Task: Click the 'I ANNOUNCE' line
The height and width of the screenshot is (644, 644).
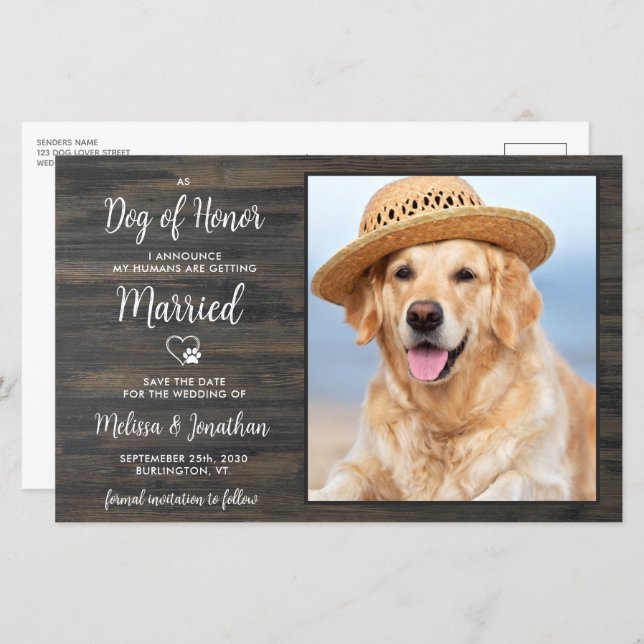Action: tap(185, 256)
